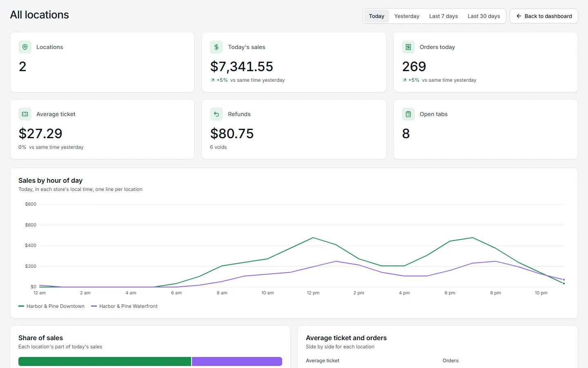Select the Today time range tab
588x368 pixels.
[x=376, y=16]
